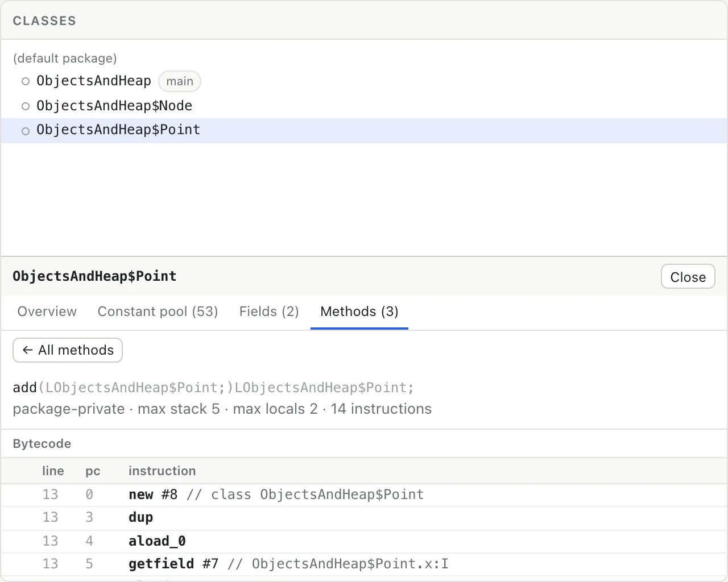This screenshot has height=582, width=728.
Task: Click the Bytecode section heading
Action: click(42, 444)
